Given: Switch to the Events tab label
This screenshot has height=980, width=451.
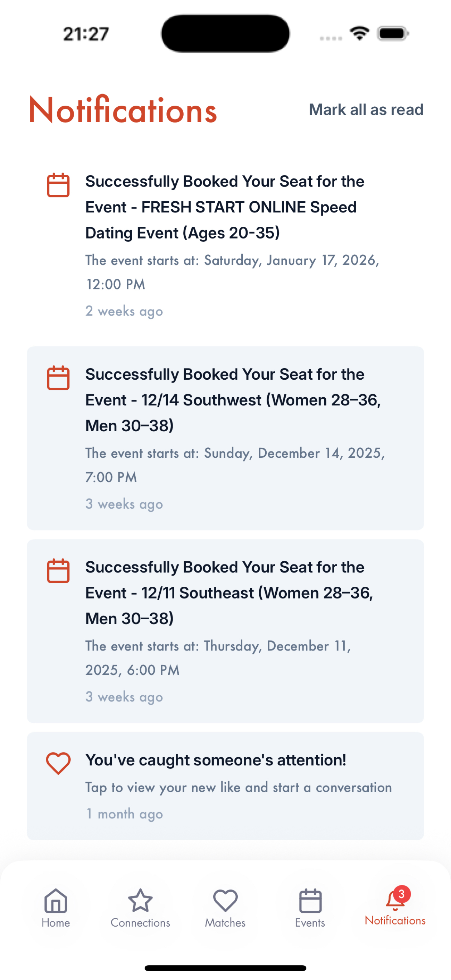Looking at the screenshot, I should pos(310,923).
